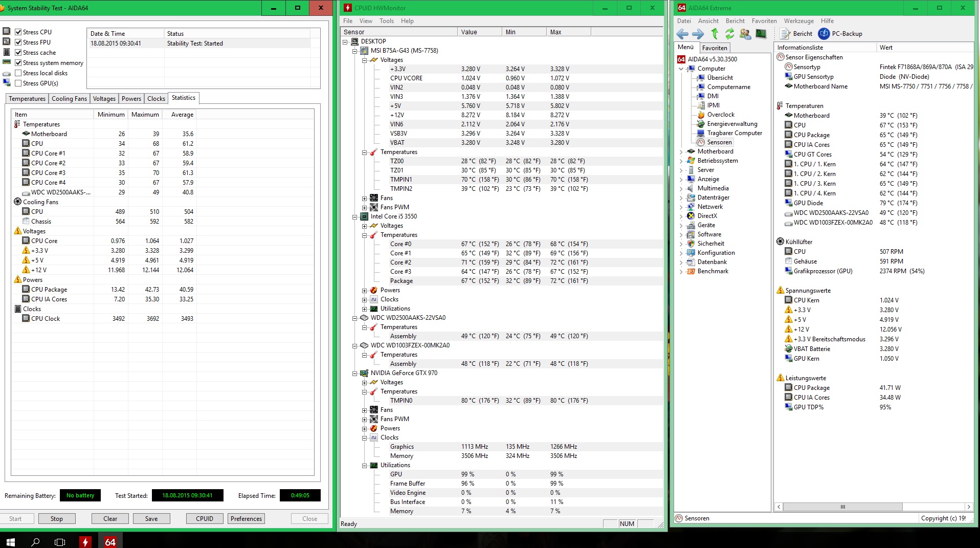Screen dimensions: 980x548
Task: Collapse the Intel Core i5 3550 node
Action: [355, 216]
